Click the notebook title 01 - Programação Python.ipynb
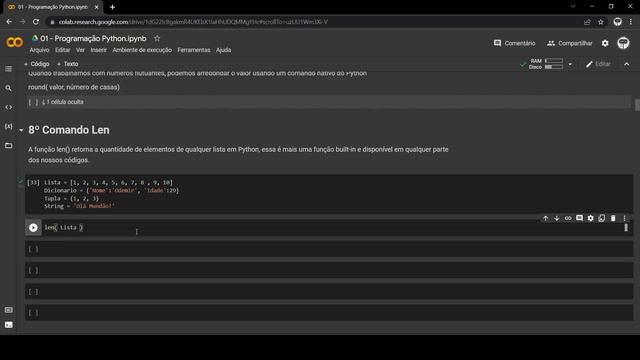Screen dimensions: 640x360 pyautogui.click(x=93, y=38)
